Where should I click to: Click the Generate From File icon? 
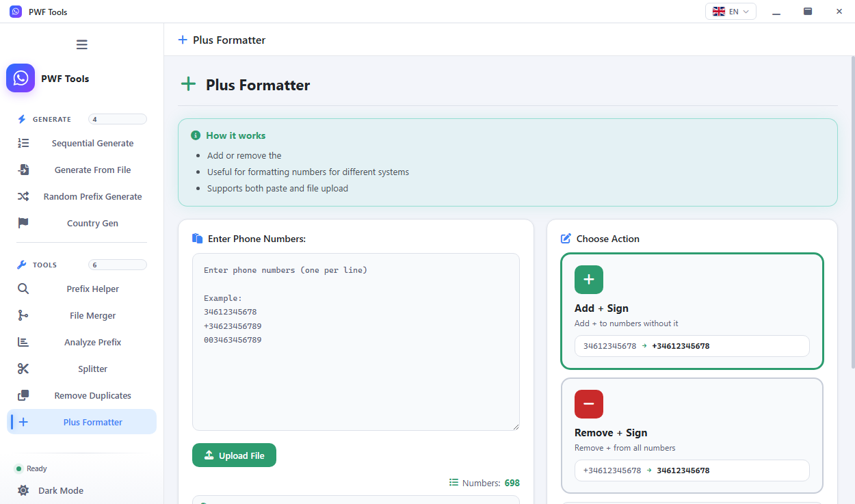click(x=23, y=170)
